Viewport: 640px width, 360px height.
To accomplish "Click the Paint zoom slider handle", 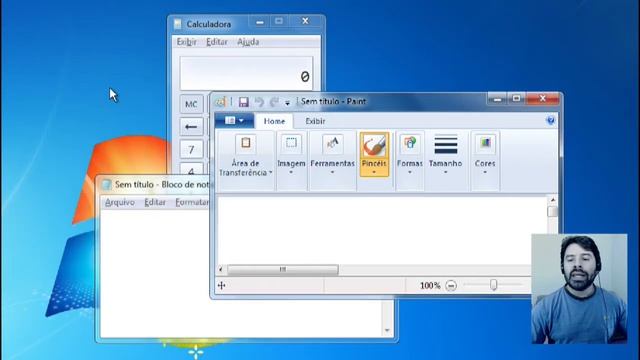I will [x=493, y=284].
